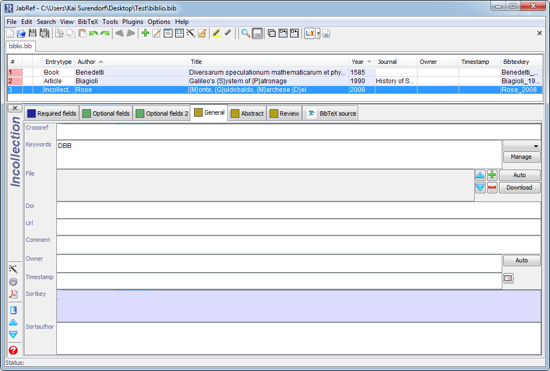Open the Plugins menu
Image resolution: width=550 pixels, height=371 pixels.
point(133,22)
